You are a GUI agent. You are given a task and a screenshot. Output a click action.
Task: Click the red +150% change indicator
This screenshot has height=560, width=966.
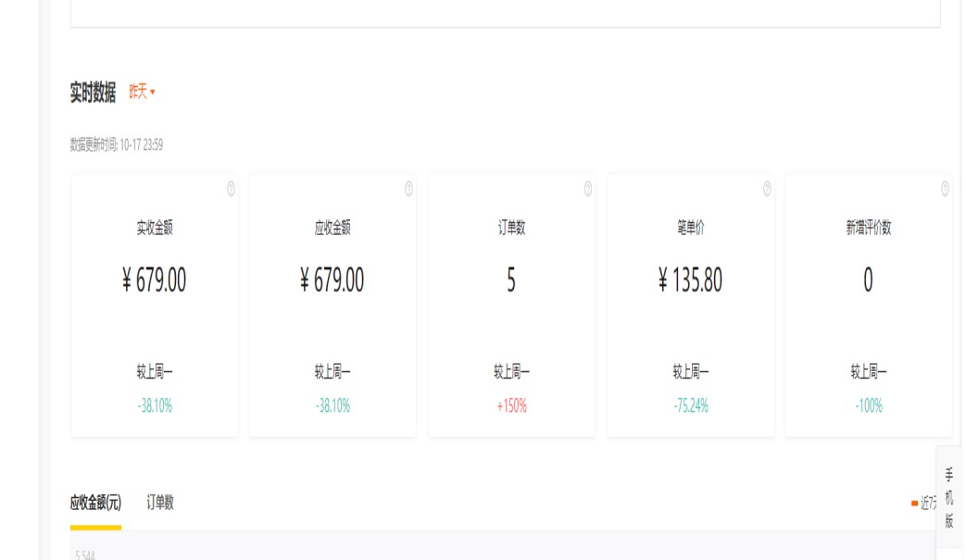point(511,405)
